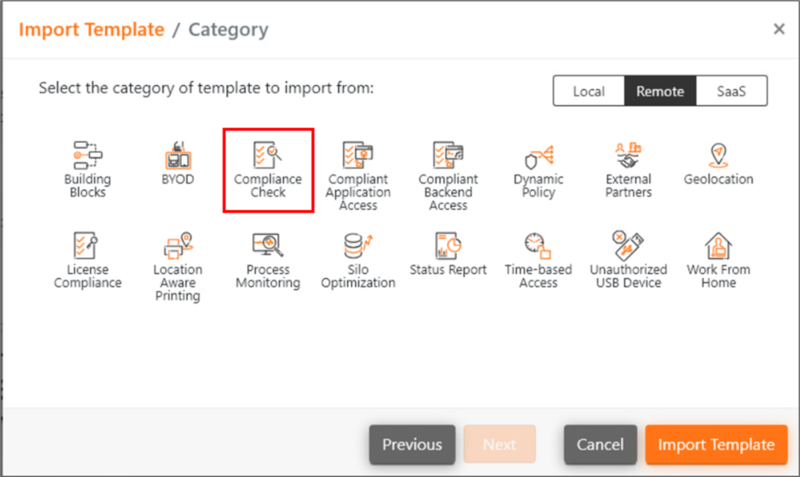Cancel the import dialog
The image size is (800, 477).
[x=600, y=444]
